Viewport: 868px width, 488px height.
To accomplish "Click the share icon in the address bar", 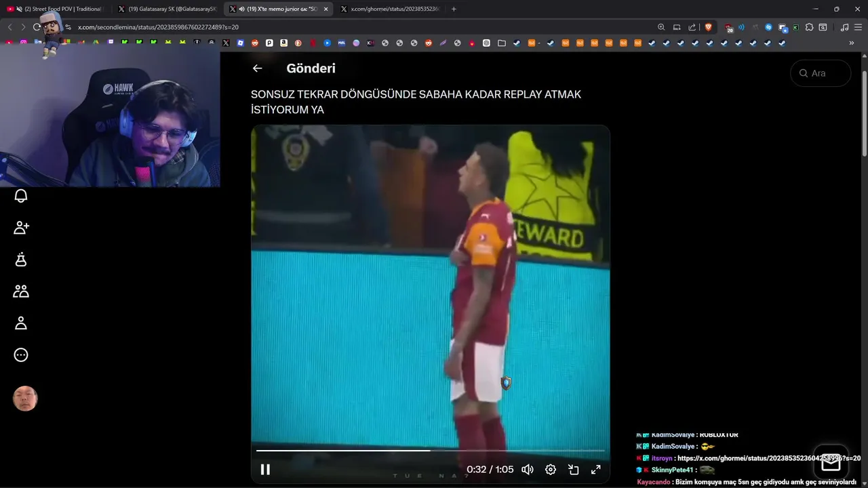I will 692,27.
